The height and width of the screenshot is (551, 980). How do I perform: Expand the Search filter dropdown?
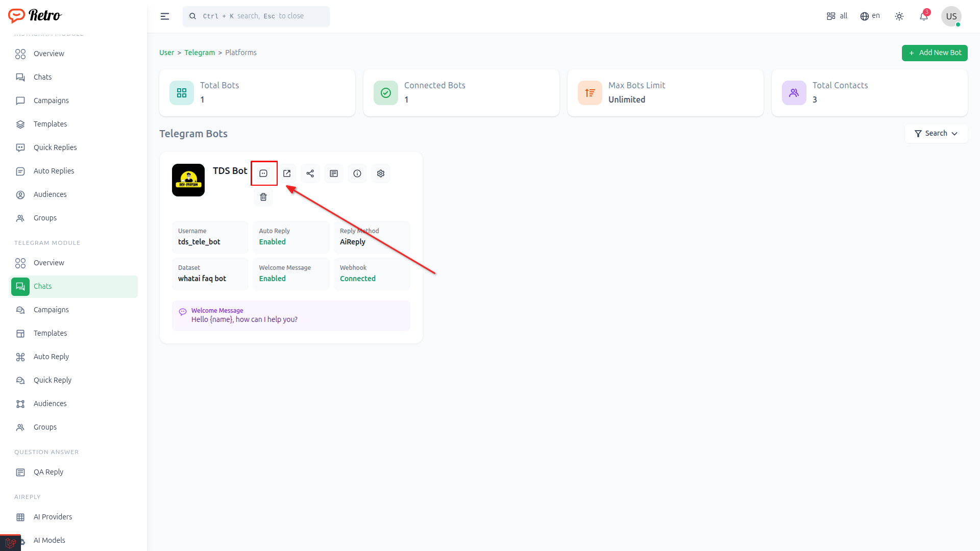tap(936, 133)
